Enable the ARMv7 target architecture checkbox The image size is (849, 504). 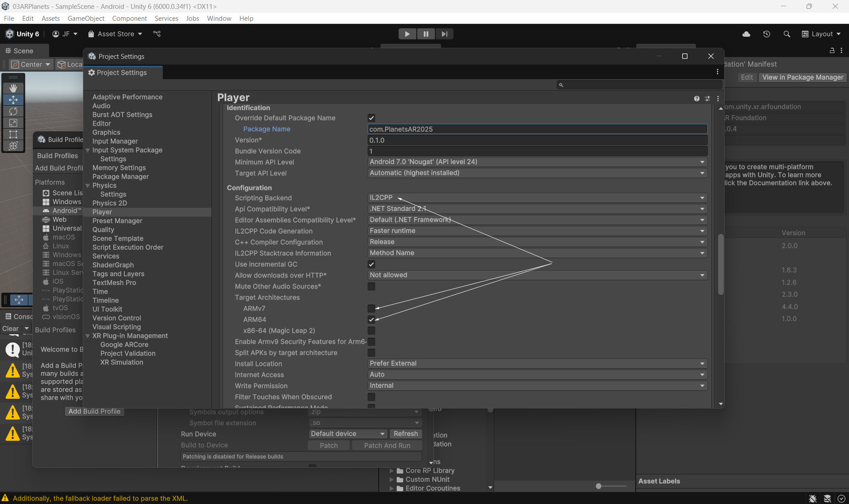click(371, 309)
